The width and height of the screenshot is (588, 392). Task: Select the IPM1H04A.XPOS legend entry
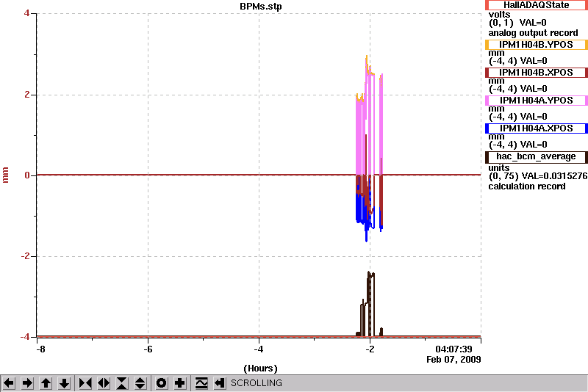537,128
